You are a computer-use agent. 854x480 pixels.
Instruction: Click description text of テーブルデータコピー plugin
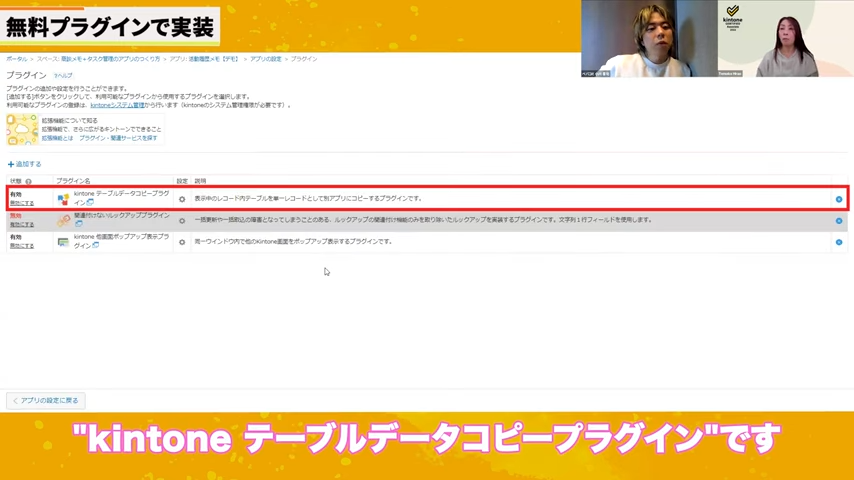(x=308, y=198)
